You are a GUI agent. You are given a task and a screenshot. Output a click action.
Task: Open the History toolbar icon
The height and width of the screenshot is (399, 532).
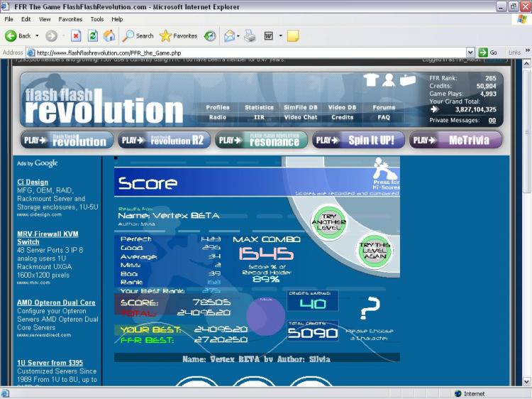coord(210,35)
